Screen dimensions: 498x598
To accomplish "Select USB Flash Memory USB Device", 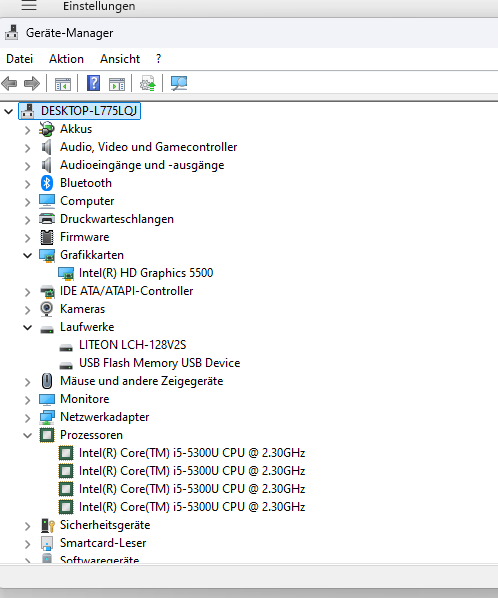I will coord(159,363).
